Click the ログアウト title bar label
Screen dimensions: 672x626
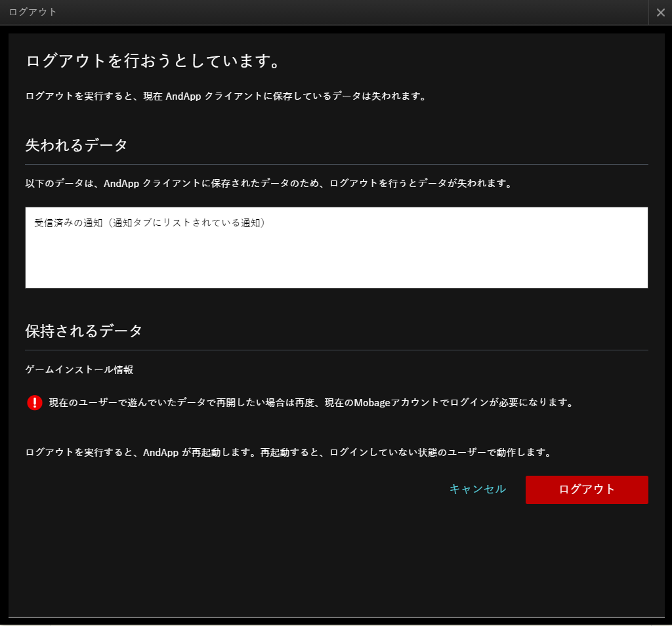point(33,12)
